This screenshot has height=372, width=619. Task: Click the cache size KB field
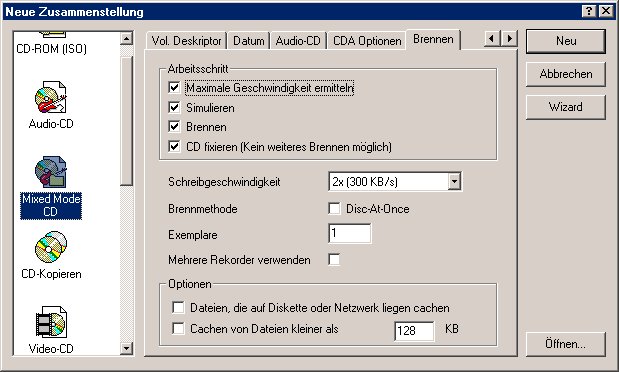click(x=415, y=331)
